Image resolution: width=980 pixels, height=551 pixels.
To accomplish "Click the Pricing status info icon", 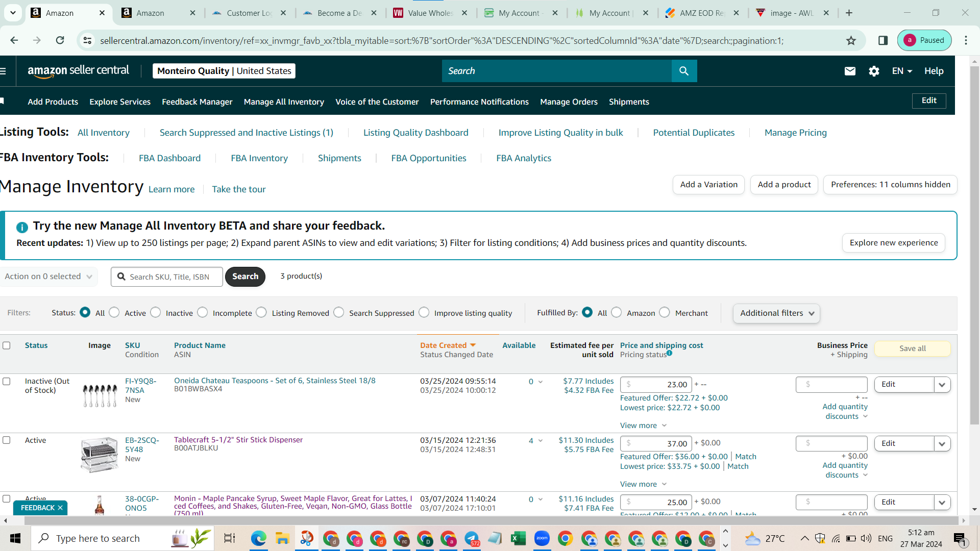I will click(x=669, y=353).
